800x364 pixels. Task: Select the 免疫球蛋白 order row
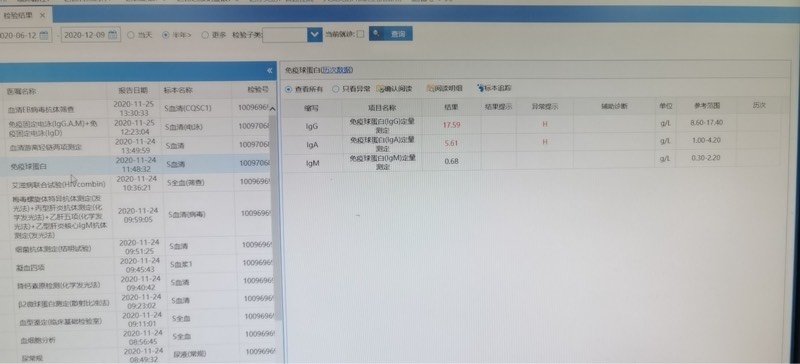[x=138, y=164]
